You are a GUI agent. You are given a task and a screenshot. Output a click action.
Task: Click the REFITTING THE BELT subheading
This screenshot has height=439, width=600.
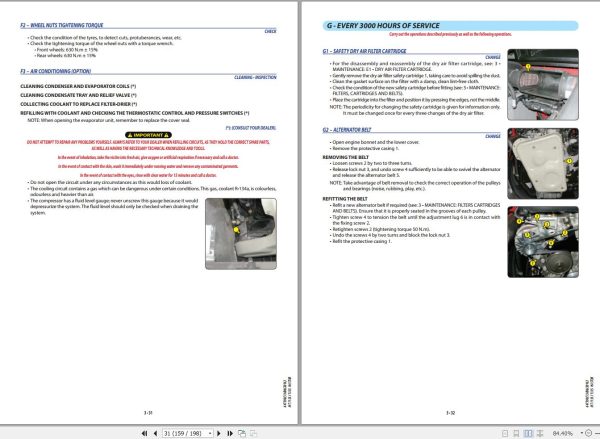point(345,199)
